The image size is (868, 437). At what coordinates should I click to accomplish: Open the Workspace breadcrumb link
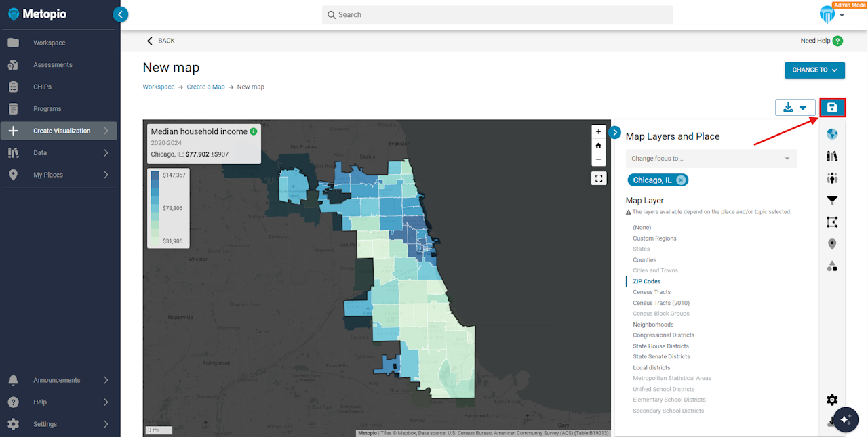coord(158,87)
